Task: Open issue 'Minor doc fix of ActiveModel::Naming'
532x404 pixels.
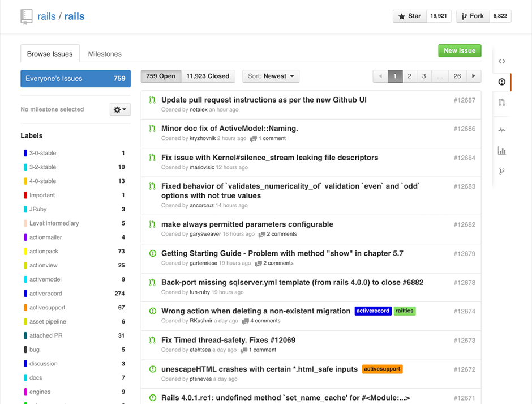Action: (x=230, y=129)
